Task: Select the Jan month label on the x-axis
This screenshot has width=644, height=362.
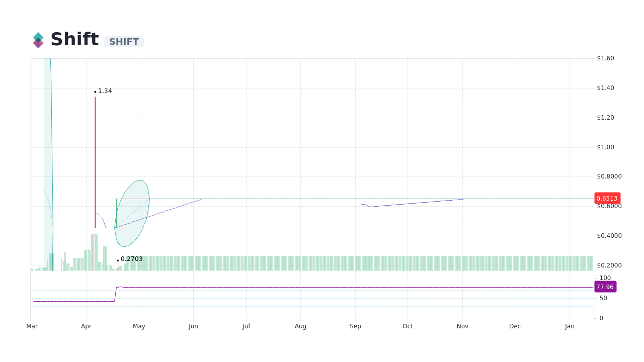Action: [x=570, y=326]
